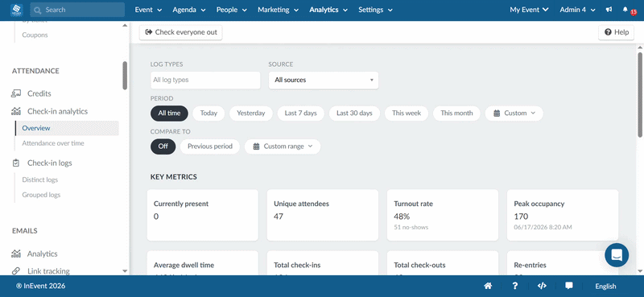Select the Last 30 days period

tap(354, 113)
